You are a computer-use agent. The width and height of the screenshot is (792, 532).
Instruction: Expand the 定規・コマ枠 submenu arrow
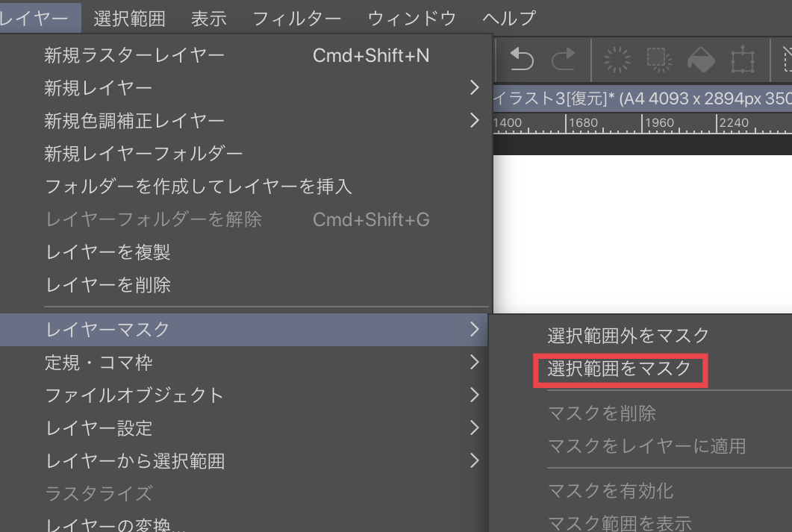474,362
